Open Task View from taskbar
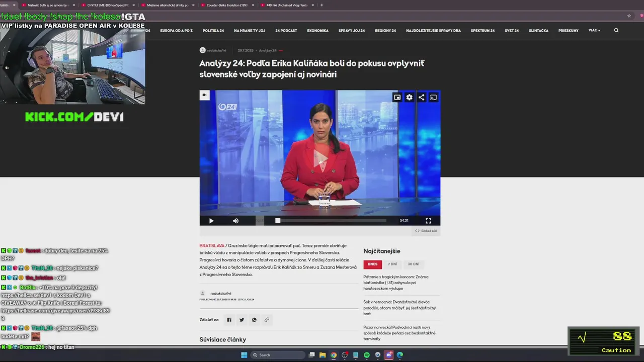The width and height of the screenshot is (644, 362). [x=312, y=355]
